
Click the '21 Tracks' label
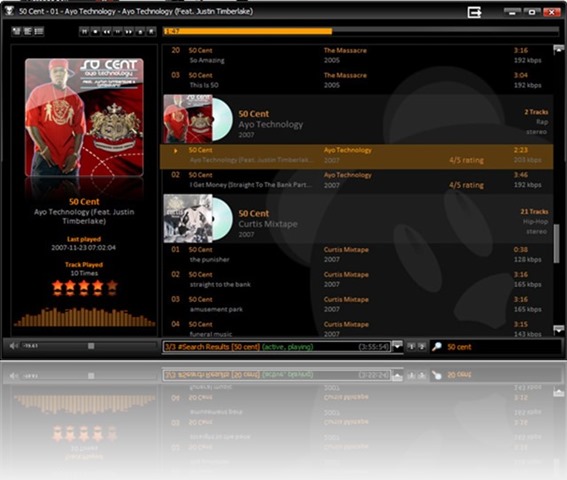tap(534, 212)
